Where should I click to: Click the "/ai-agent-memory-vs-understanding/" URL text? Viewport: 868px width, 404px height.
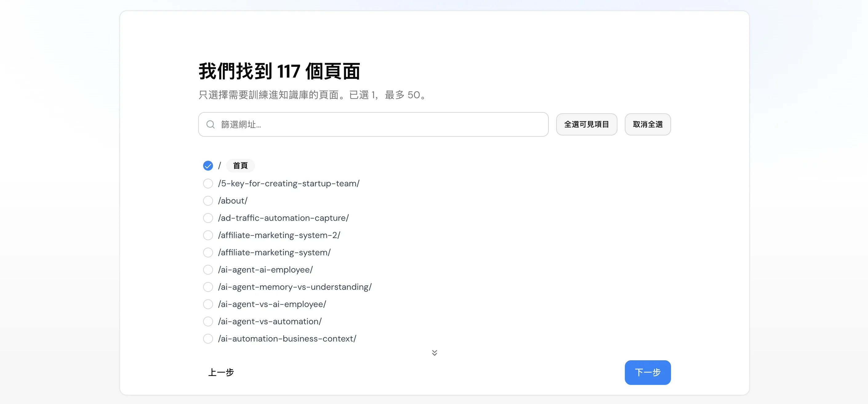[295, 287]
